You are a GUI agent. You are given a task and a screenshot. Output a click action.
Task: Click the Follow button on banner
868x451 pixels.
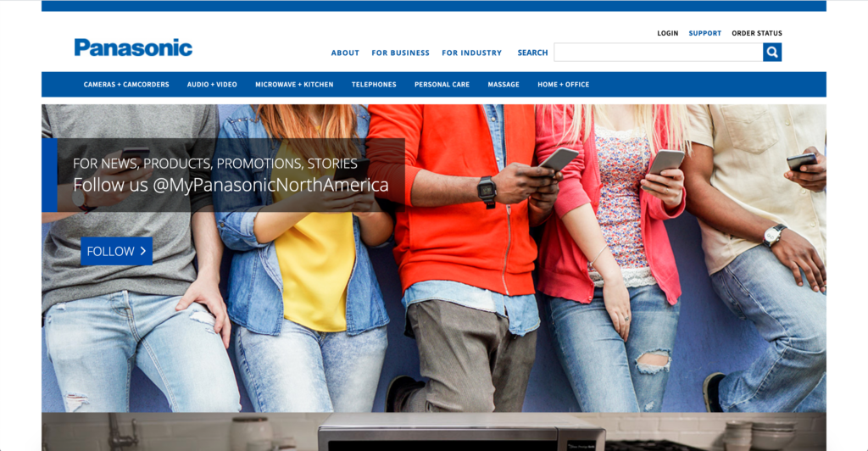tap(116, 251)
